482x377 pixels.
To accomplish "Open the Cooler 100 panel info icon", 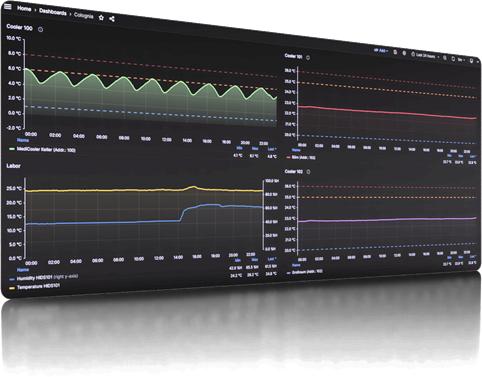I will tap(41, 30).
